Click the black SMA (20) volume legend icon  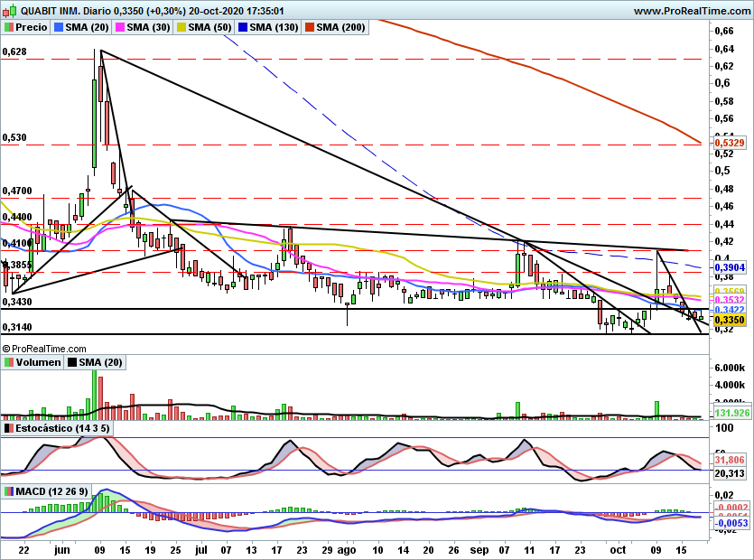coord(71,362)
